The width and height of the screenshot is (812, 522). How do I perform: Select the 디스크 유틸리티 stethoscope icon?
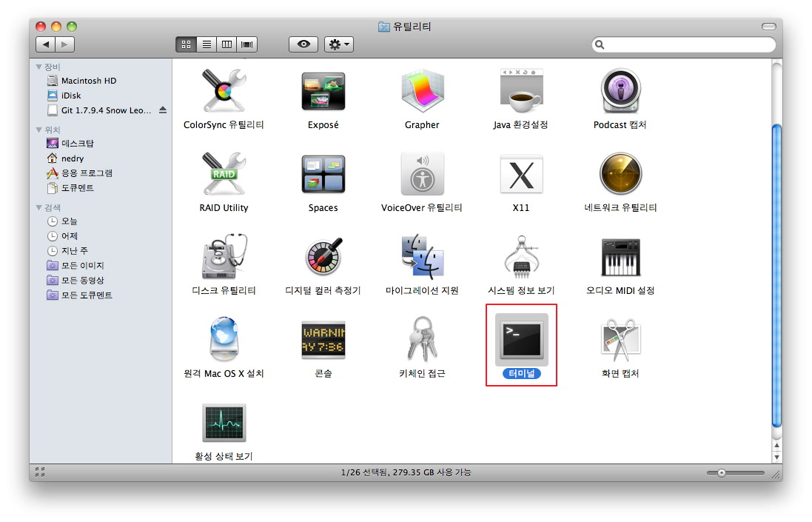coord(224,258)
